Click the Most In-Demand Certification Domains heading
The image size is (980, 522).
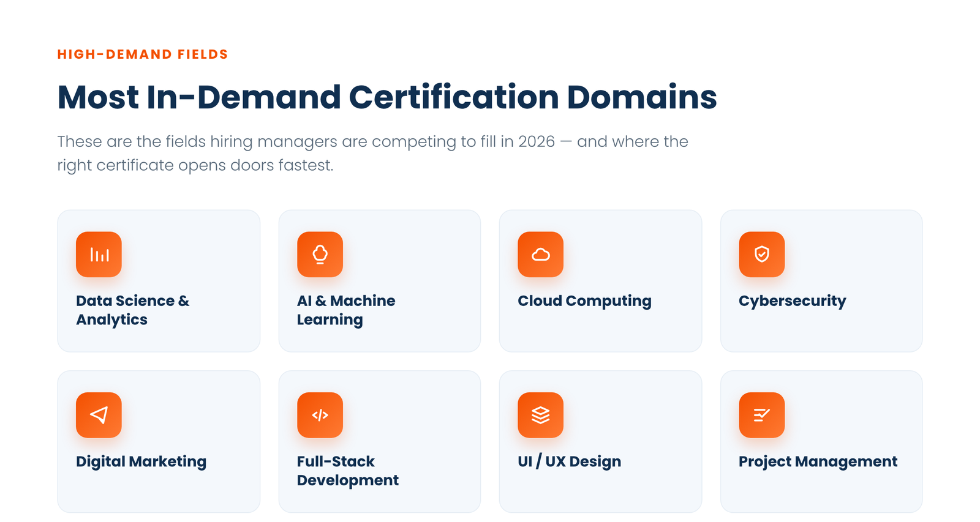tap(387, 97)
